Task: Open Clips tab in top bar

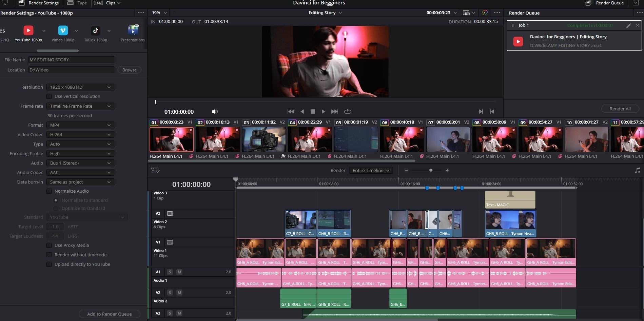Action: tap(108, 3)
